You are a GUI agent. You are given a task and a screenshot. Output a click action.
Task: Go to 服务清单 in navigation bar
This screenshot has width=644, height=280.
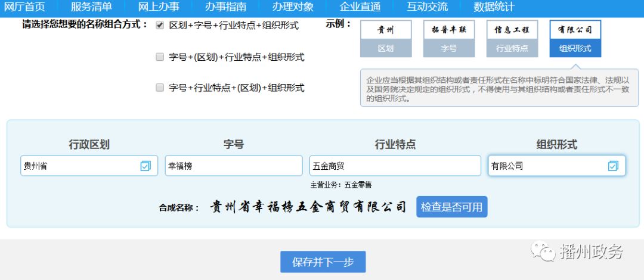pos(91,7)
